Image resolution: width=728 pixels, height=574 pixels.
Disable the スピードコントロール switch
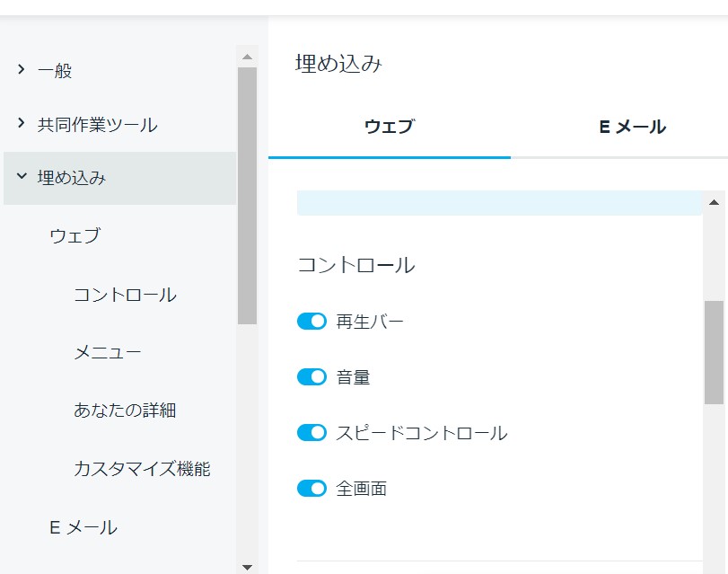click(x=311, y=433)
